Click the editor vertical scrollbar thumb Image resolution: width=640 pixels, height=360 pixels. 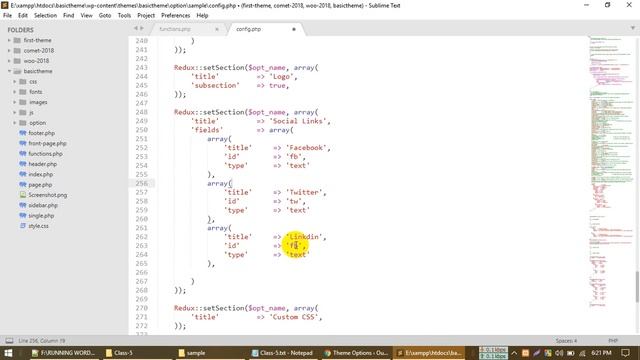click(637, 287)
